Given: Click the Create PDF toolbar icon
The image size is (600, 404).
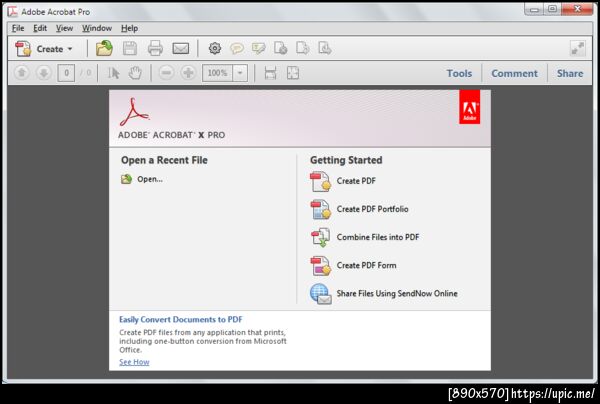Looking at the screenshot, I should (23, 49).
